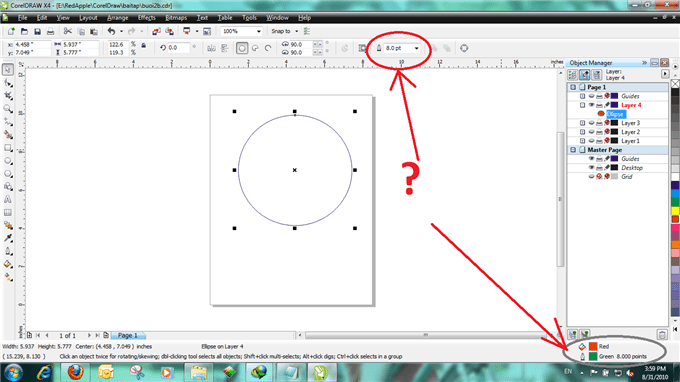
Task: Toggle visibility eye of Master Page Grid
Action: (591, 176)
